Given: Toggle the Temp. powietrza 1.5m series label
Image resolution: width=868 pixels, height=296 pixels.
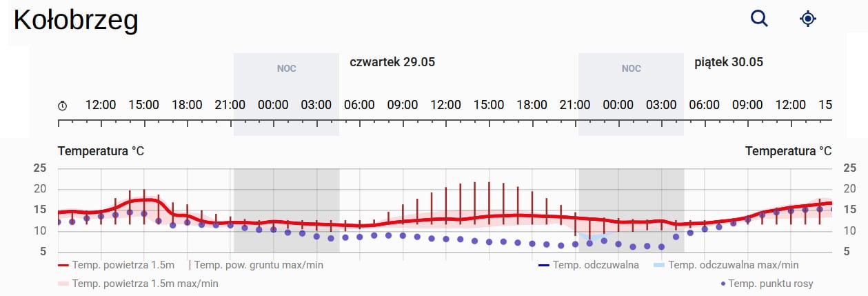Looking at the screenshot, I should click(x=123, y=265).
